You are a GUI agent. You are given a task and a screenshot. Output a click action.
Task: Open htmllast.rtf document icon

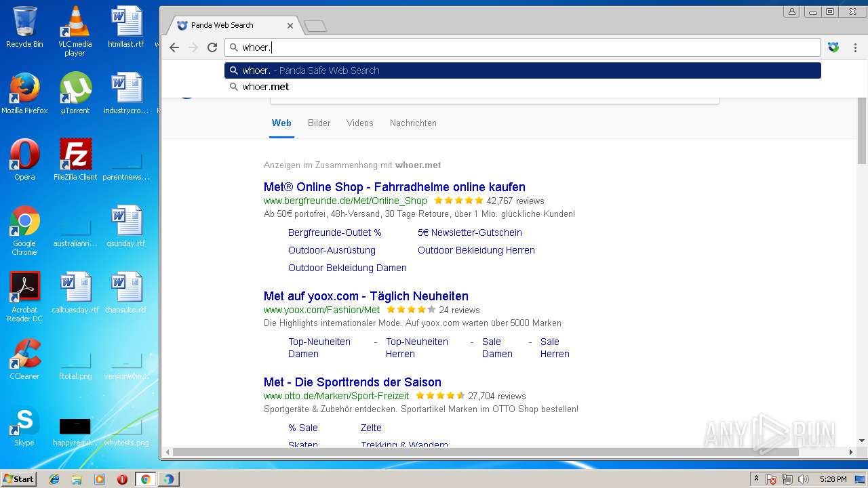pos(126,28)
